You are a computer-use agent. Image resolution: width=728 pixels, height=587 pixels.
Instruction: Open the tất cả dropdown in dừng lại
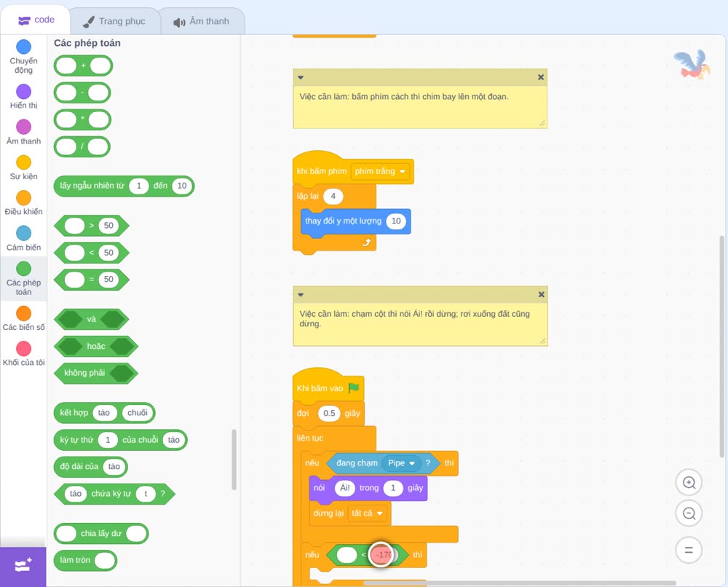367,513
